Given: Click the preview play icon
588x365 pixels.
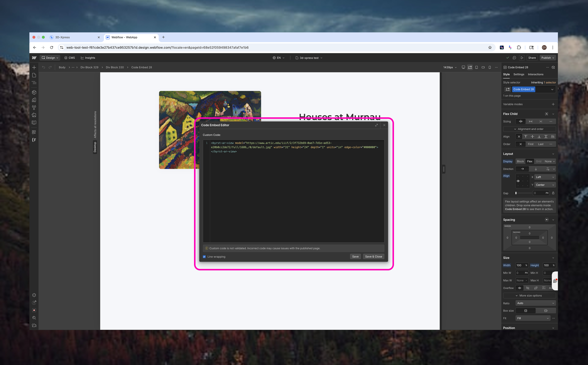Looking at the screenshot, I should click(522, 58).
